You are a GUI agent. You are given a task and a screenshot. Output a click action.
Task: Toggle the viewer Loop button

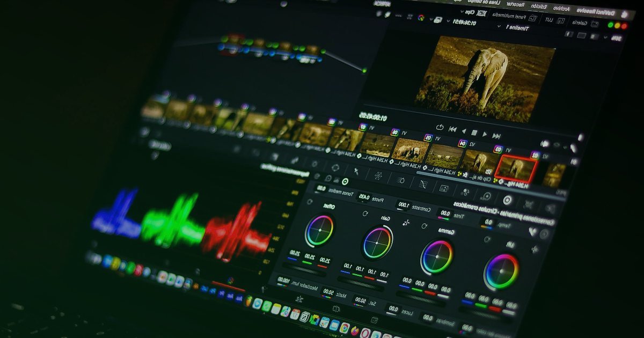pyautogui.click(x=440, y=127)
